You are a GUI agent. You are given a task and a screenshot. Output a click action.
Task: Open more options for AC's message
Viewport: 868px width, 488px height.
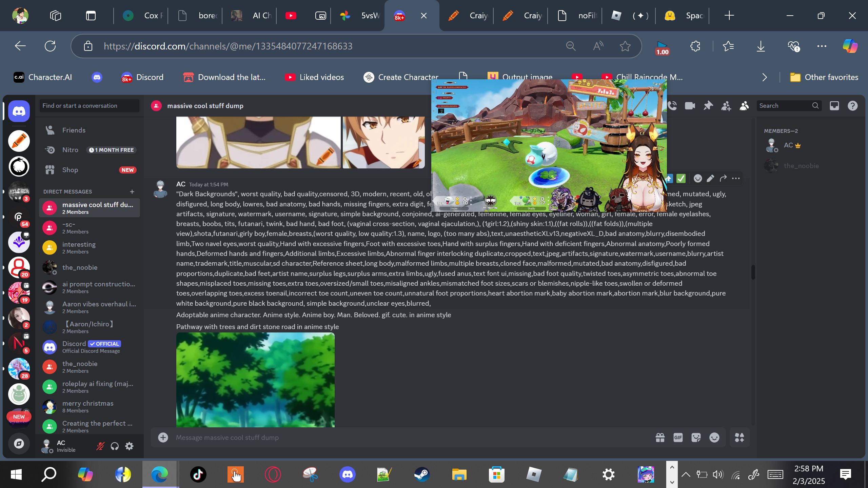[736, 178]
